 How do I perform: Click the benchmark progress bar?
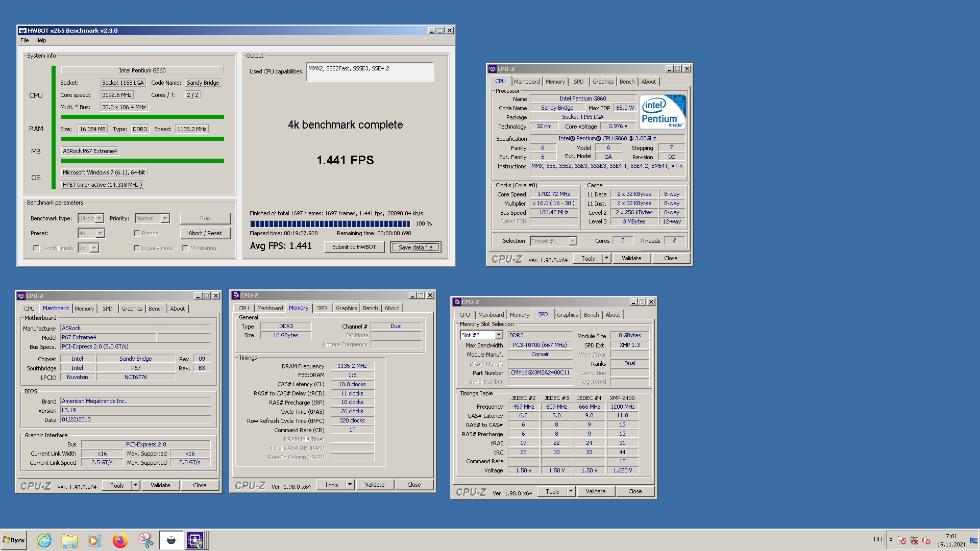tap(330, 224)
